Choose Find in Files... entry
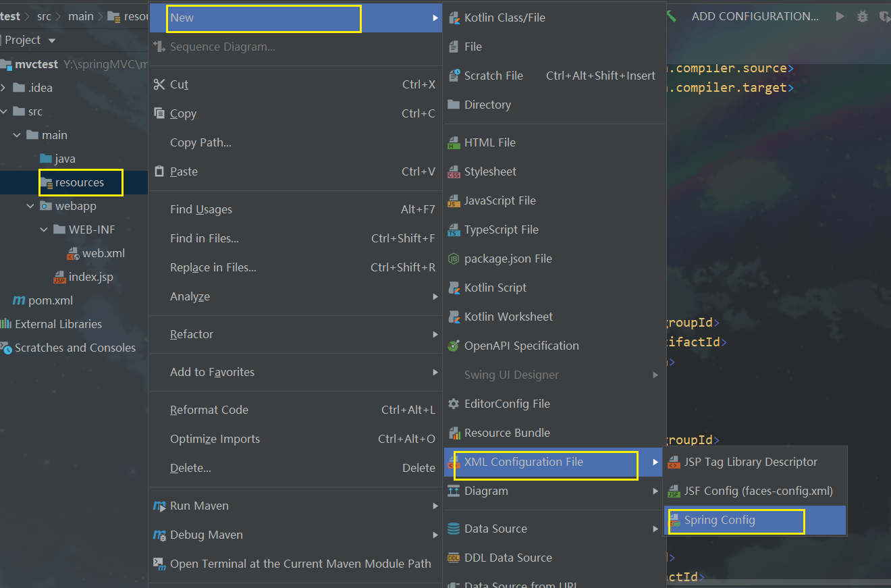Screen dimensions: 891x588 [x=295, y=238]
